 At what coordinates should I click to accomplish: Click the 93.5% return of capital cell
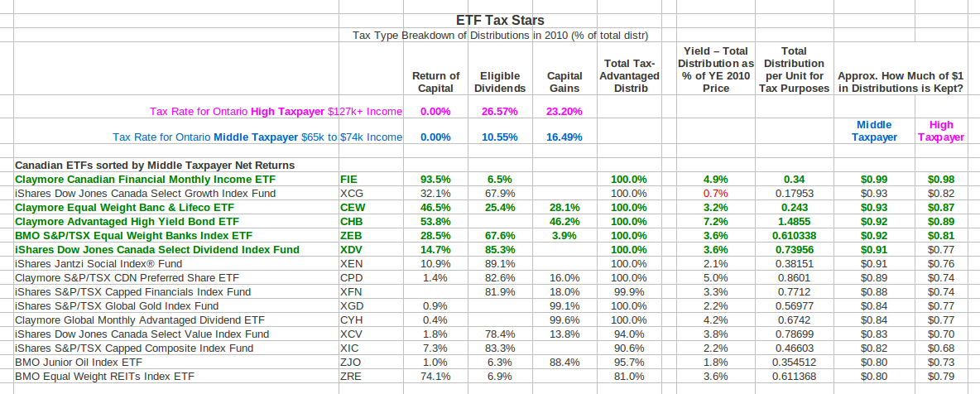coord(435,180)
